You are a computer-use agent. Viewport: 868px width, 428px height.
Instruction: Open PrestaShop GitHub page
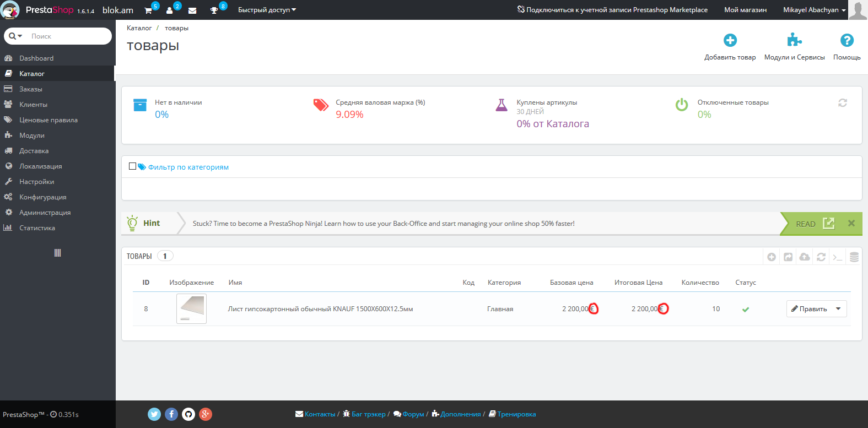click(188, 414)
